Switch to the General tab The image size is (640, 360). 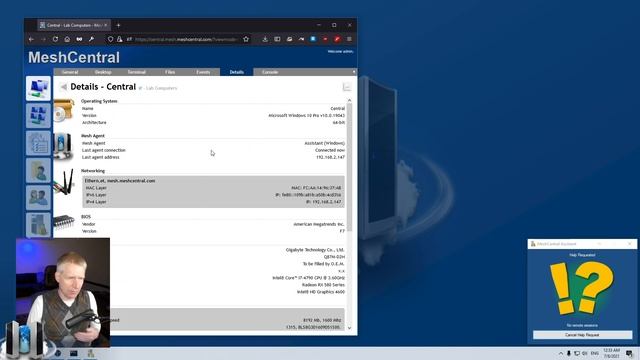coord(70,72)
